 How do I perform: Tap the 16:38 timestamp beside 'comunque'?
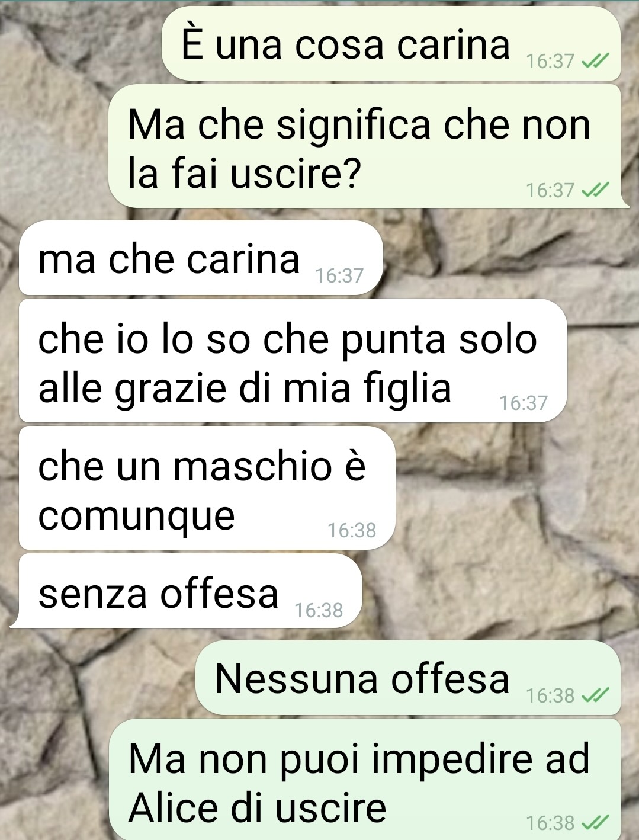pos(352,530)
